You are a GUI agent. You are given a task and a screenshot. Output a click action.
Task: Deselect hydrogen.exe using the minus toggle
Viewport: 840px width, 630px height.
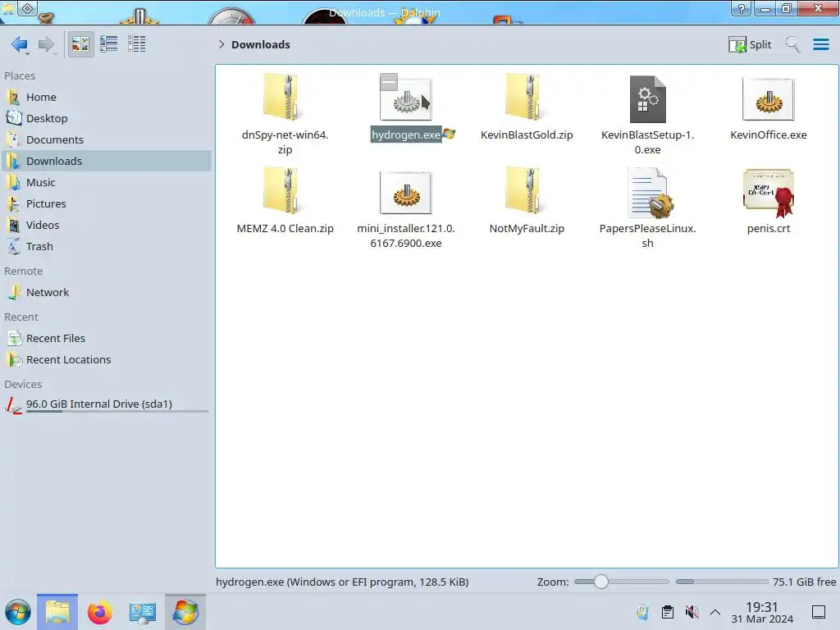389,82
